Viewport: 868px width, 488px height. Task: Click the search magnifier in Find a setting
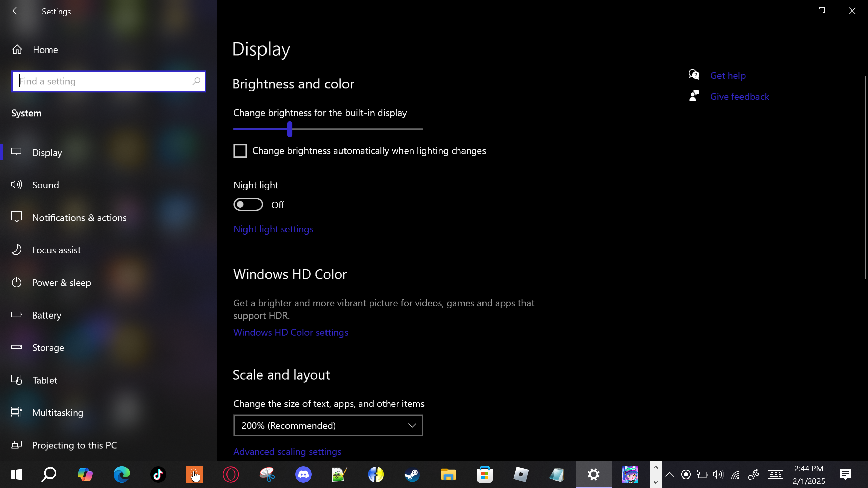click(196, 81)
